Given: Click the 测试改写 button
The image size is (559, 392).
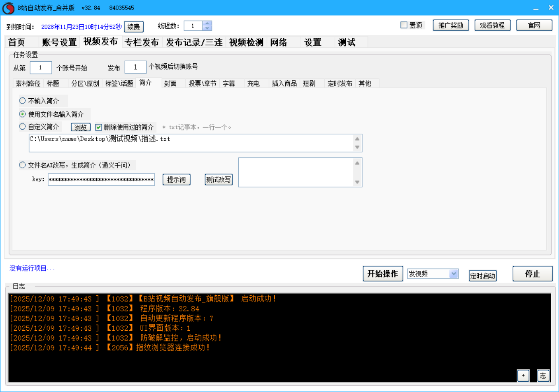Looking at the screenshot, I should point(219,180).
